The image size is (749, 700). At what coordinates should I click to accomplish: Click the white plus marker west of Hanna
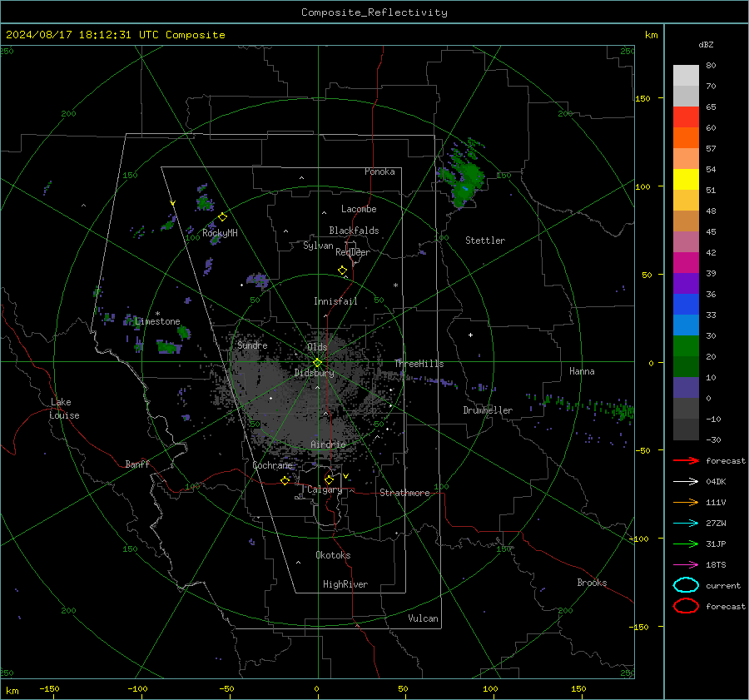point(470,335)
